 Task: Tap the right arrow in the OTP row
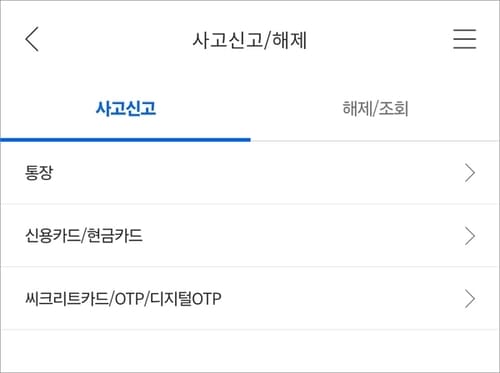click(x=470, y=299)
